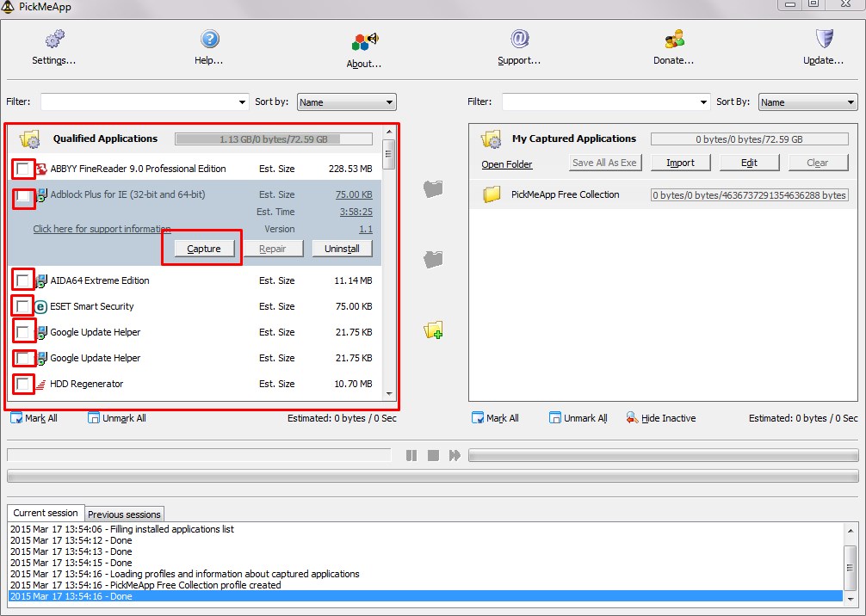Select the 'ABBYY FineReader 9.0 Professional Edition' row
Screen dimensions: 866x616
pyautogui.click(x=195, y=169)
